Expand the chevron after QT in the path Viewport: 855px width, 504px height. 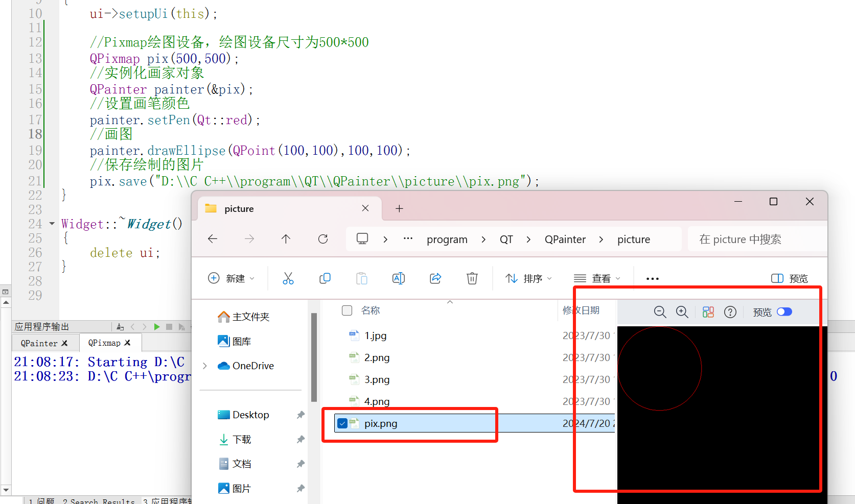tap(528, 239)
